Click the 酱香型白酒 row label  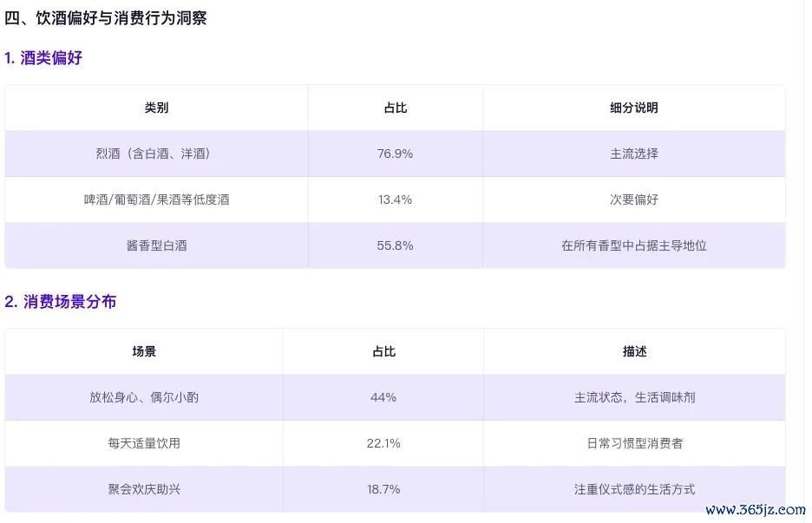156,245
